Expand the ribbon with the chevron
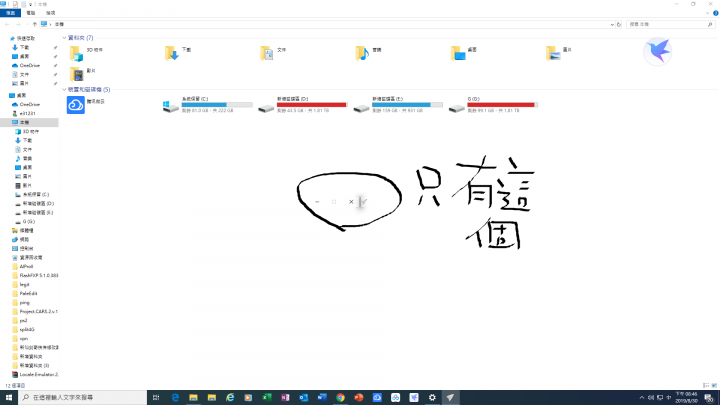The image size is (720, 405). (708, 13)
